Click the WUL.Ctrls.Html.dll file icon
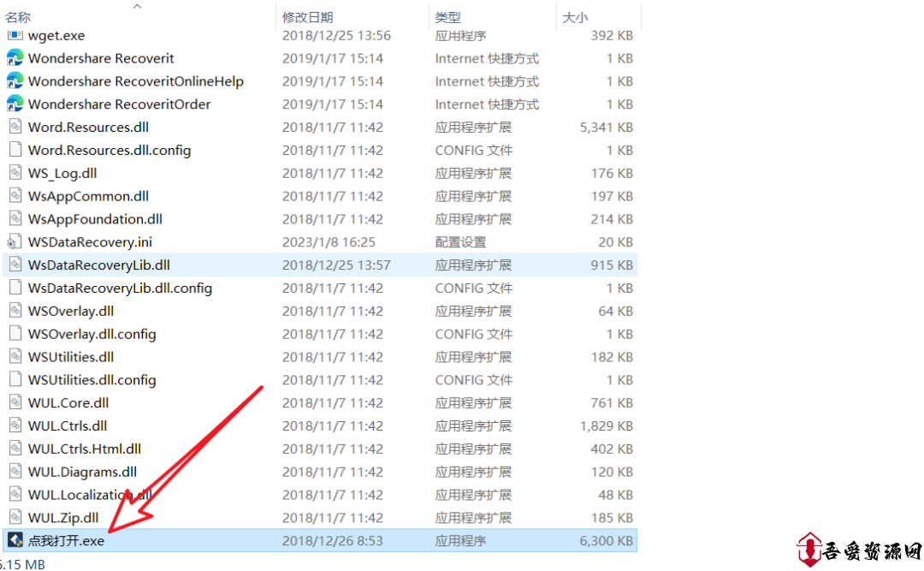Viewport: 924px width, 571px height. pos(15,449)
